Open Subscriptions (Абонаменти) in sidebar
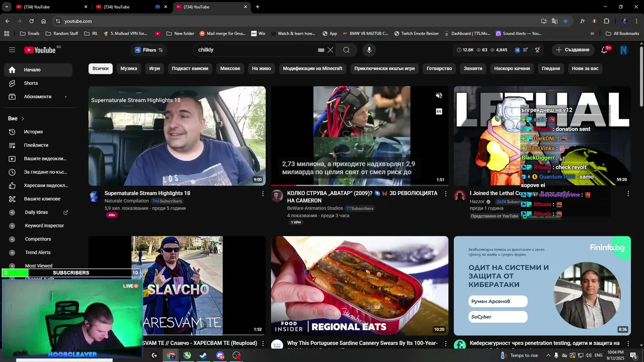Screen dimensions: 644x362 coord(38,97)
